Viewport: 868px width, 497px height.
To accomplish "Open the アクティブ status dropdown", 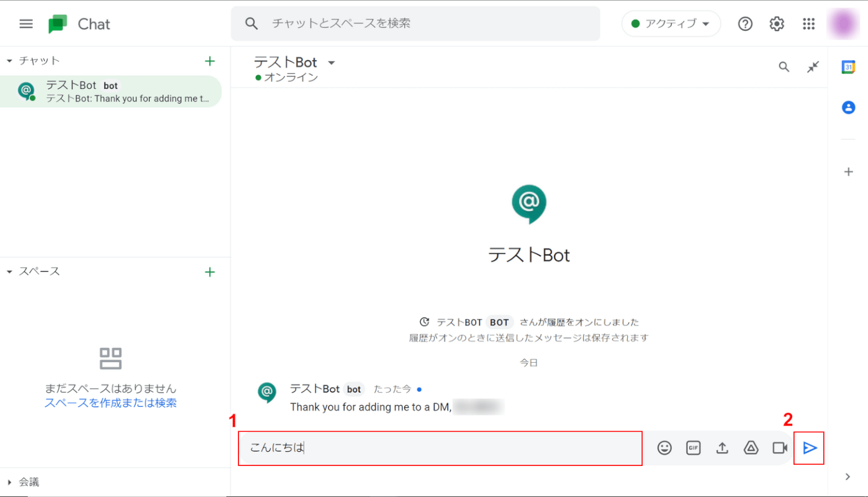I will 671,24.
